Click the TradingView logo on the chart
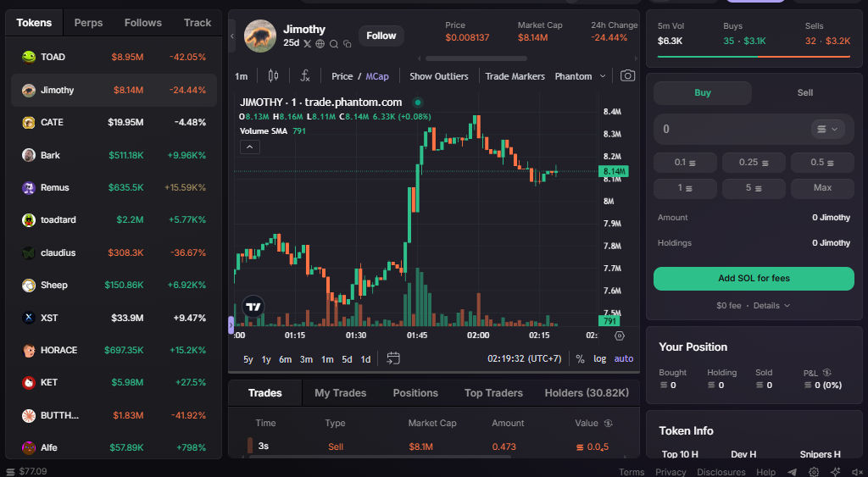This screenshot has width=868, height=477. (253, 307)
